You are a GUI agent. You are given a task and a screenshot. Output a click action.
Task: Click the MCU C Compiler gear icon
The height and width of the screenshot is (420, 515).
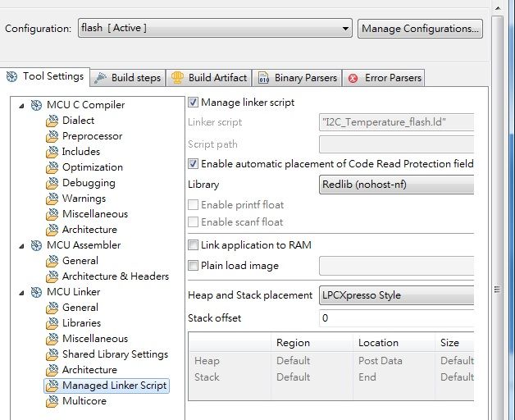tap(36, 105)
